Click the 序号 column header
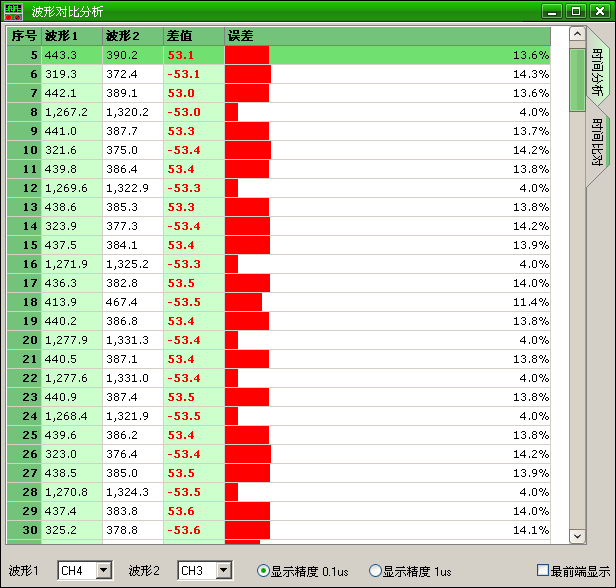Viewport: 616px width, 588px height. tap(23, 36)
